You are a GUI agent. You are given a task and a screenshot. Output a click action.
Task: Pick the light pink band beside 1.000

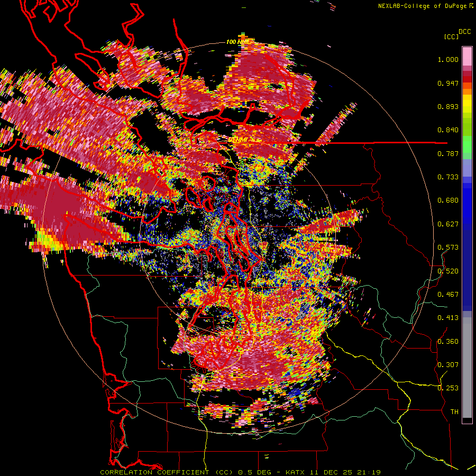[467, 57]
